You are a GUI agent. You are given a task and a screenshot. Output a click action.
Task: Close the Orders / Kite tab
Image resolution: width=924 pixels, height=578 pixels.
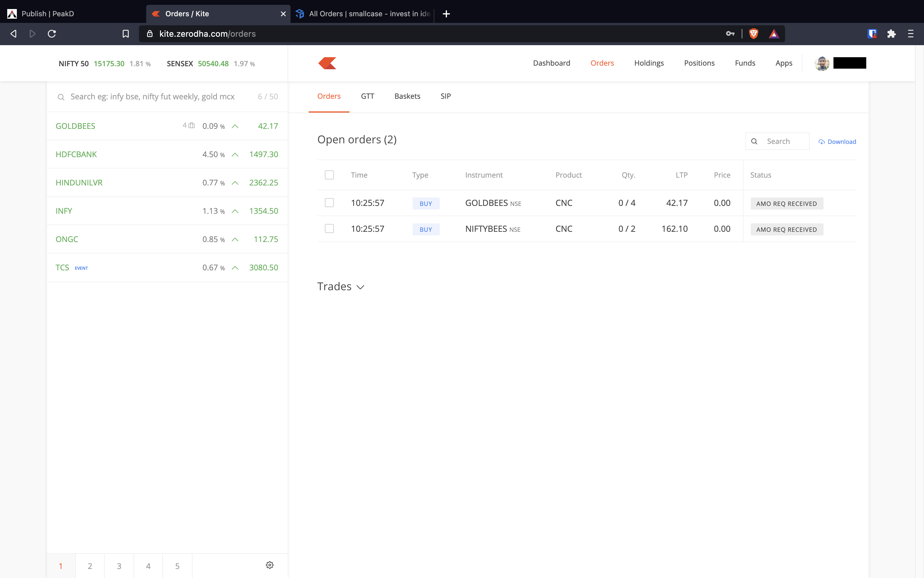point(283,14)
